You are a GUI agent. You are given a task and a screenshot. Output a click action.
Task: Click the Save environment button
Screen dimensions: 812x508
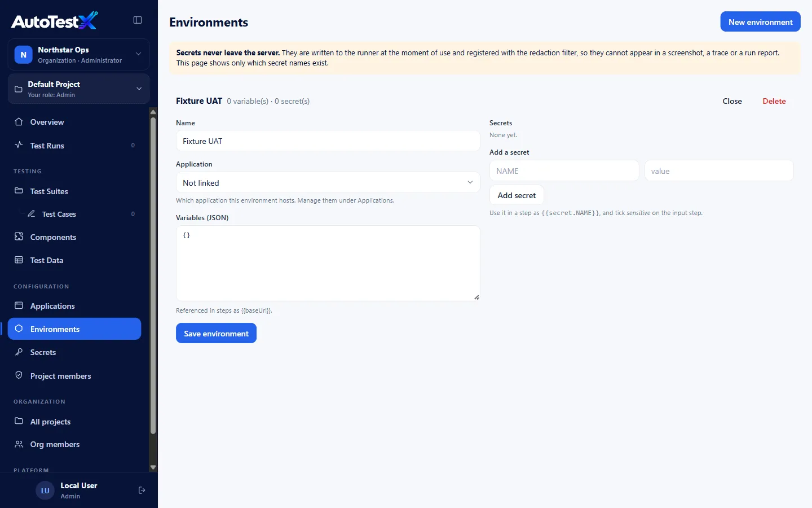pos(216,333)
